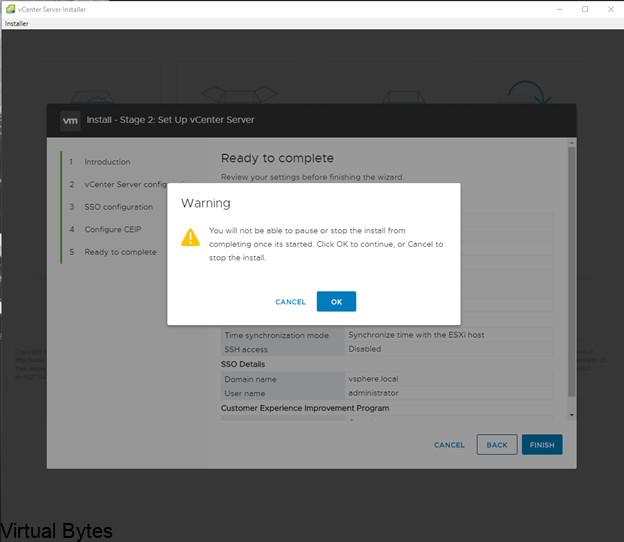624x542 pixels.
Task: Click the Migrate box icon behind the wizard
Action: click(x=404, y=97)
